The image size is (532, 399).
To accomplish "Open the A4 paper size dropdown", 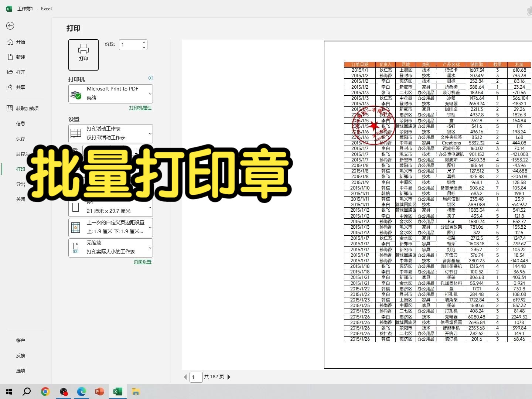I will click(110, 208).
